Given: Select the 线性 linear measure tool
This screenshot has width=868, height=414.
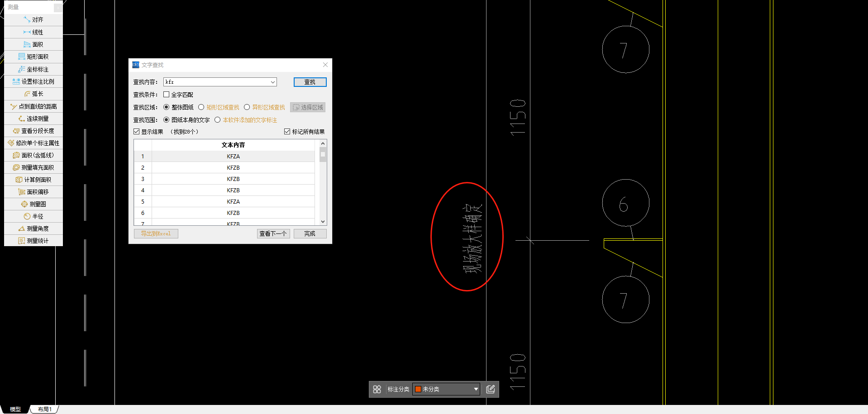Looking at the screenshot, I should click(x=33, y=32).
